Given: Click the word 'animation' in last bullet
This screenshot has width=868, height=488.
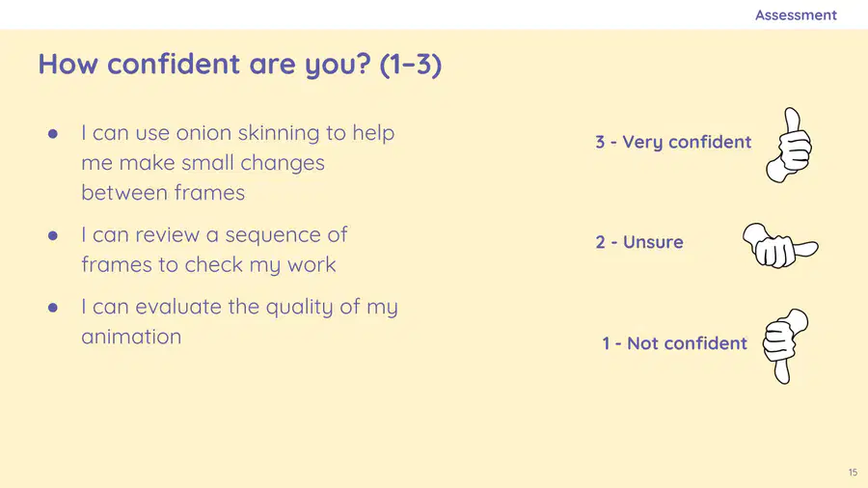Looking at the screenshot, I should 131,337.
